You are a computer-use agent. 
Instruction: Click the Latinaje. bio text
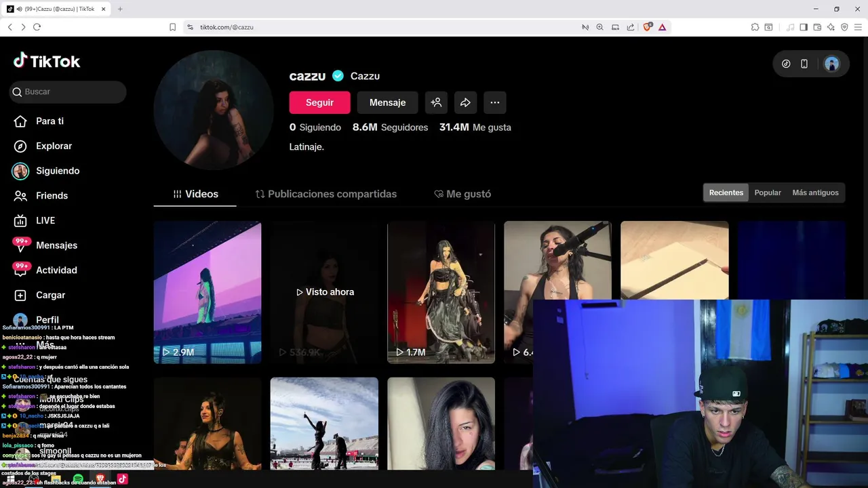point(307,146)
